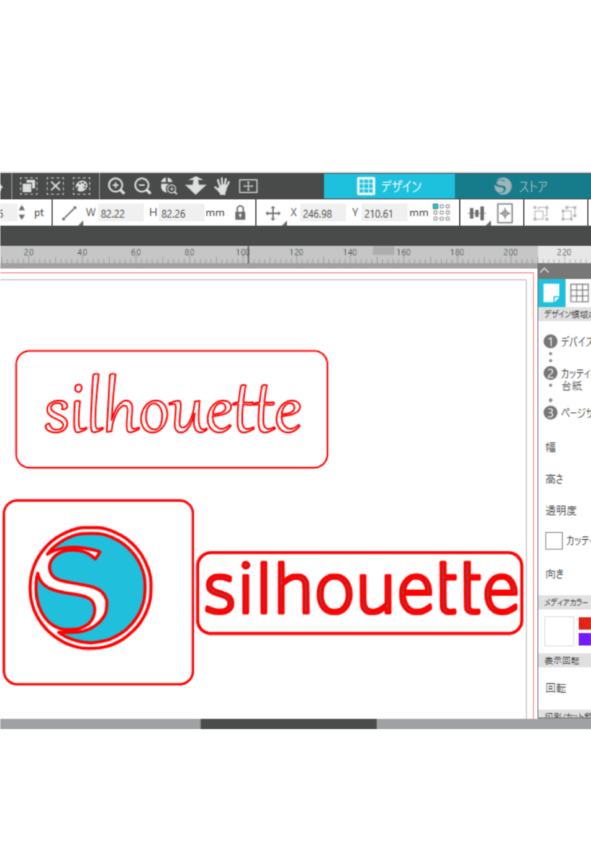Collapse the right panel with chevron
Screen dimensions: 591x868
click(546, 270)
